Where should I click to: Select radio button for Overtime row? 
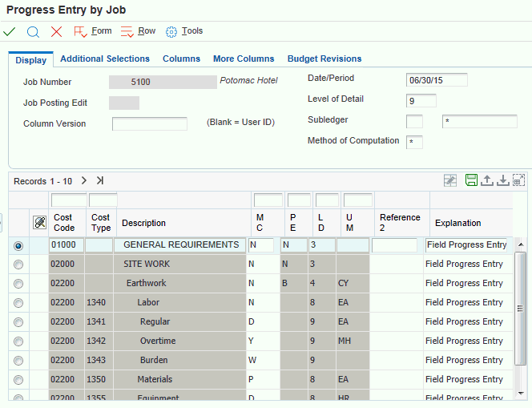(18, 341)
